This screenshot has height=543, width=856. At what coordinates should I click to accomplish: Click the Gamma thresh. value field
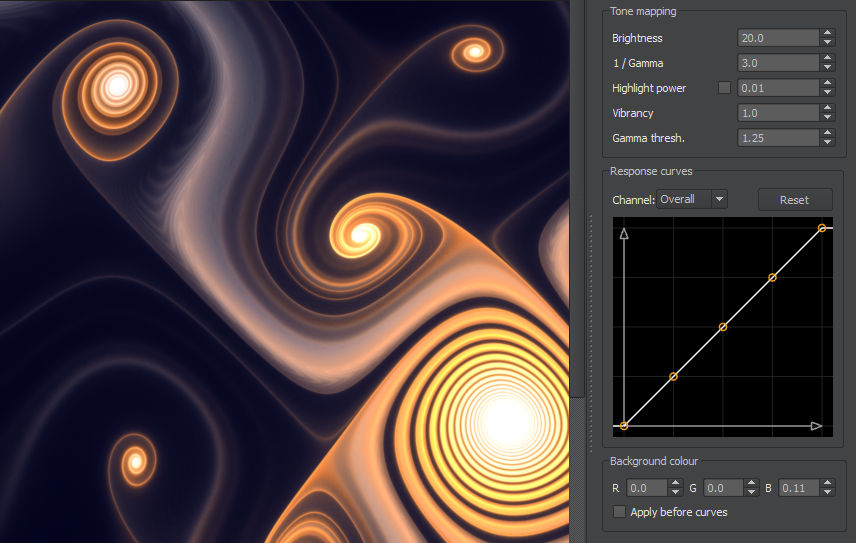coord(778,139)
